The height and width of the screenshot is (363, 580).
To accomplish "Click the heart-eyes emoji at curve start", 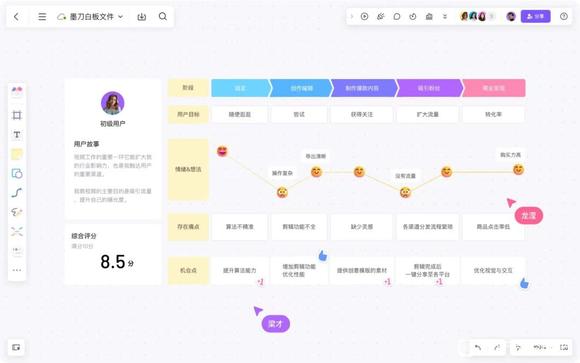I will (222, 151).
